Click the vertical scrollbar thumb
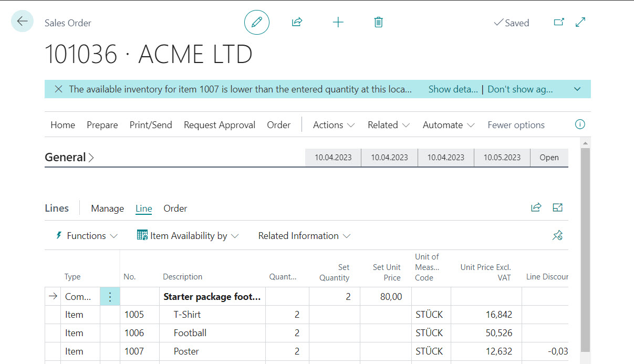Viewport: 634px width, 364px height. pyautogui.click(x=585, y=249)
